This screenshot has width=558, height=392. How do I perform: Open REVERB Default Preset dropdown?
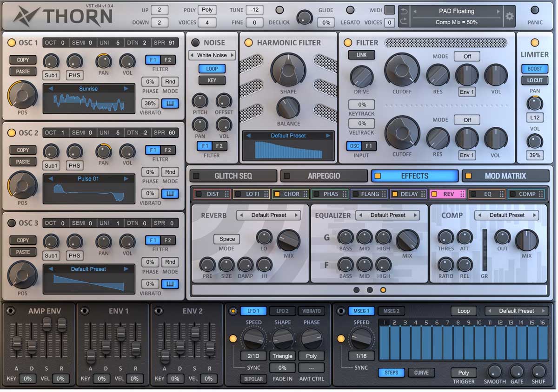coord(269,215)
